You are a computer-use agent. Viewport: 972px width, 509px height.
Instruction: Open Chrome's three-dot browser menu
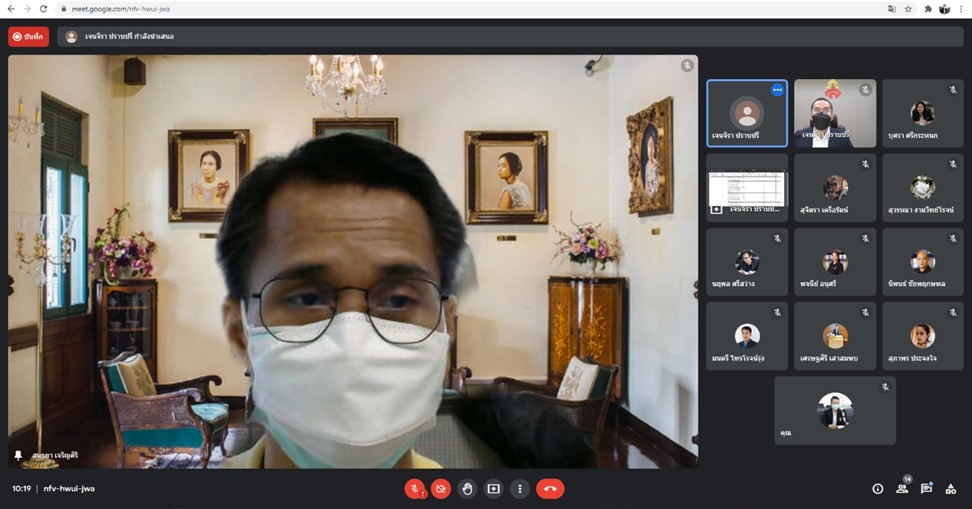pyautogui.click(x=961, y=8)
